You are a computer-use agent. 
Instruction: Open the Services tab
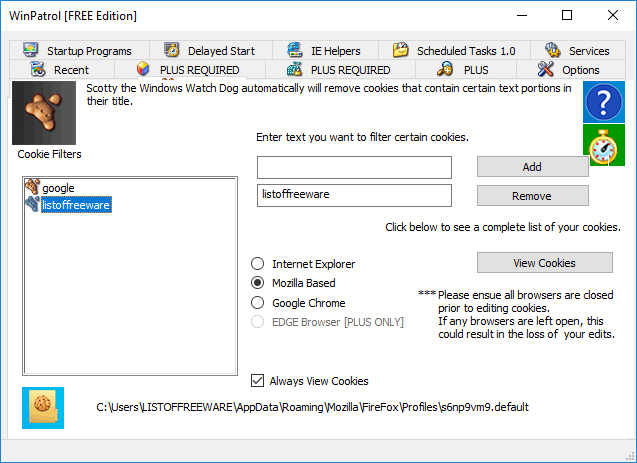pos(578,50)
